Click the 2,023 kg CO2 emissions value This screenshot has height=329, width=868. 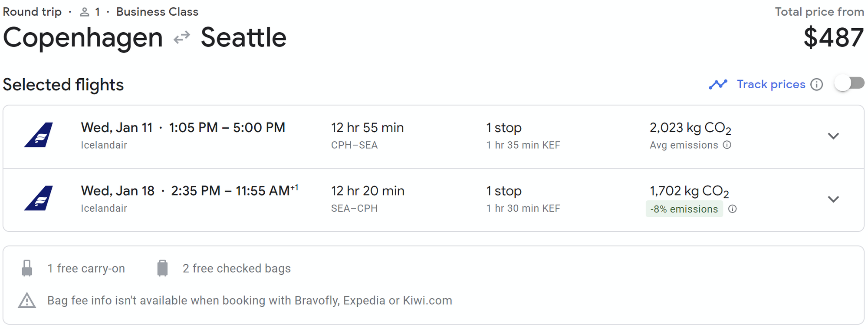click(690, 128)
